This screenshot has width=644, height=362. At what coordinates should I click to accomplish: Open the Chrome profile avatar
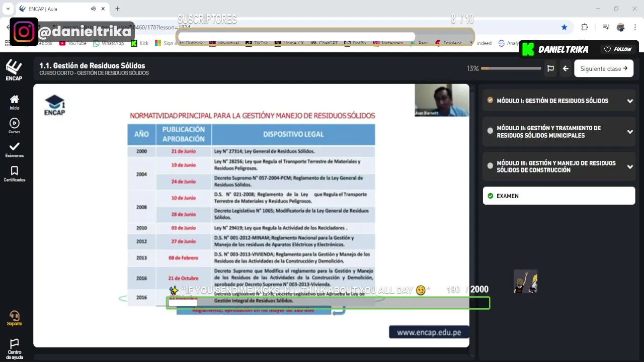[620, 27]
